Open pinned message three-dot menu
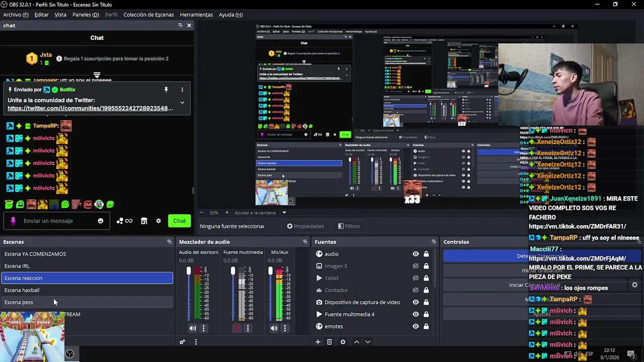 point(182,89)
